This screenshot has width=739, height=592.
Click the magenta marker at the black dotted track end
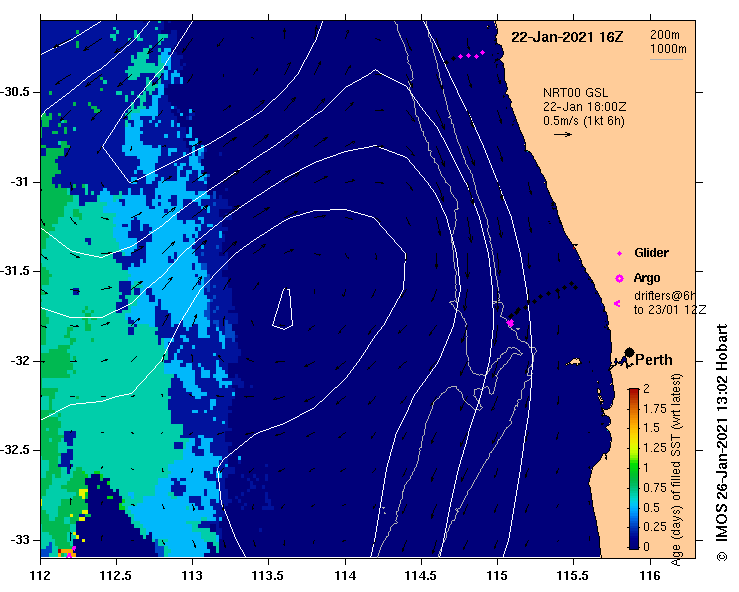(510, 323)
